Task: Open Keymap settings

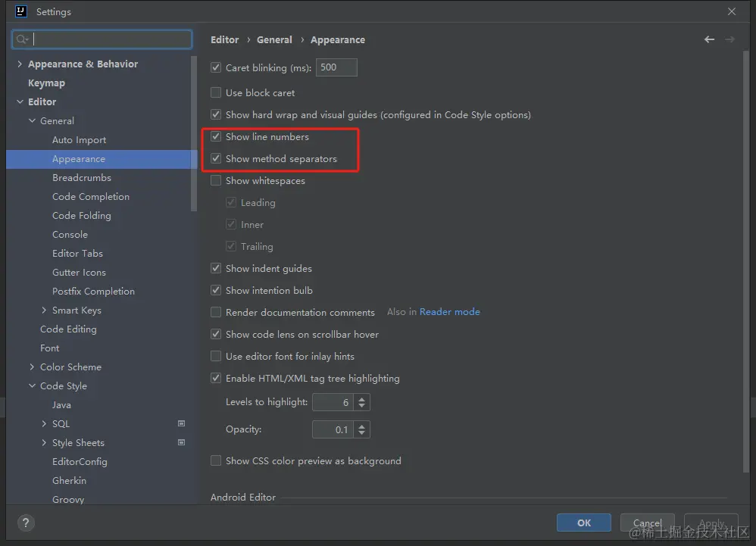Action: [46, 83]
